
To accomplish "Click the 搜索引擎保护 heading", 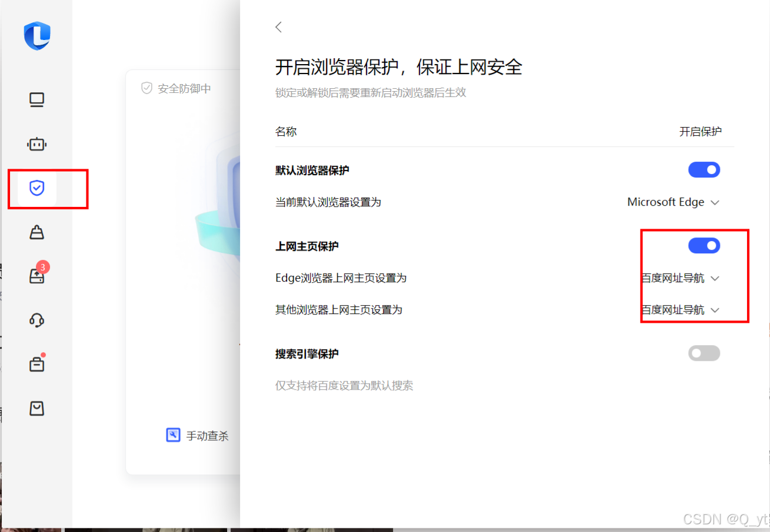I will [x=307, y=354].
